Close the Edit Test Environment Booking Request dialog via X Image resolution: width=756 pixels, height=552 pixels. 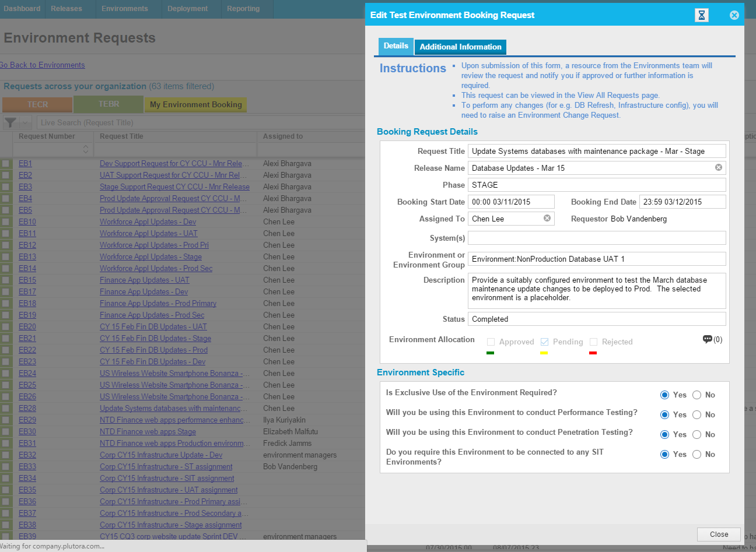734,15
